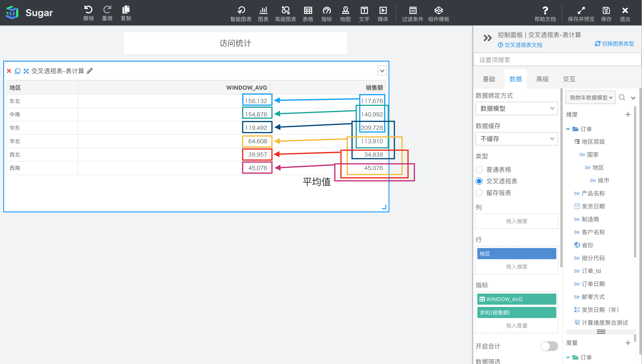The height and width of the screenshot is (364, 642).
Task: Click 保存并预览 save and preview
Action: pos(581,14)
